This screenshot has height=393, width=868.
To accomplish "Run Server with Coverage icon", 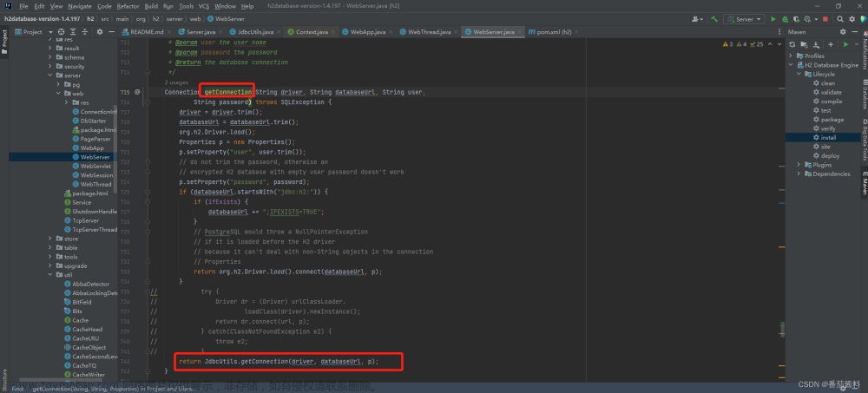I will (x=795, y=19).
